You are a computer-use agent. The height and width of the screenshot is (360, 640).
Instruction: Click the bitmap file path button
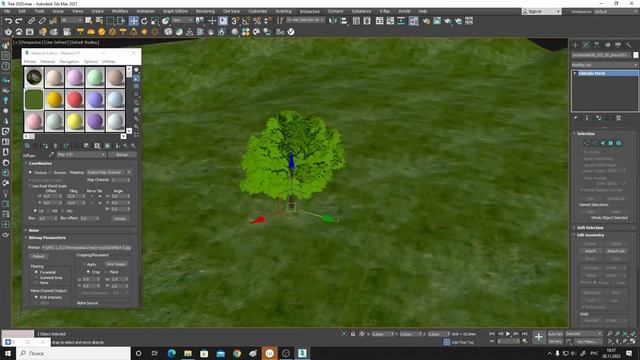[86, 248]
